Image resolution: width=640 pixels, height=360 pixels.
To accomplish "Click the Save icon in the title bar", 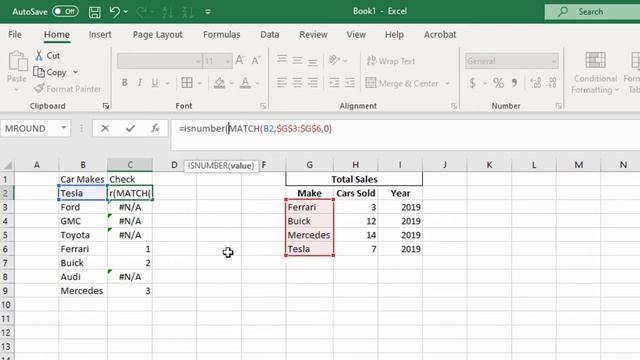I will point(95,12).
